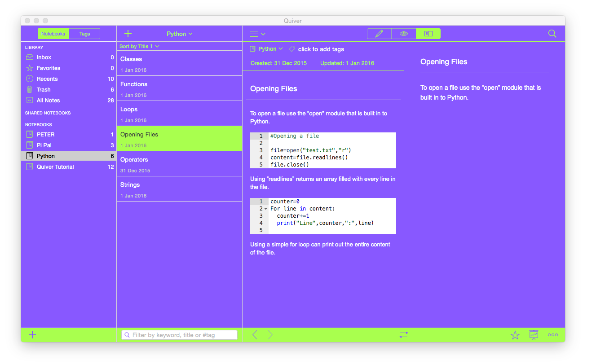Select All Notes in the library
The image size is (605, 364).
click(69, 101)
